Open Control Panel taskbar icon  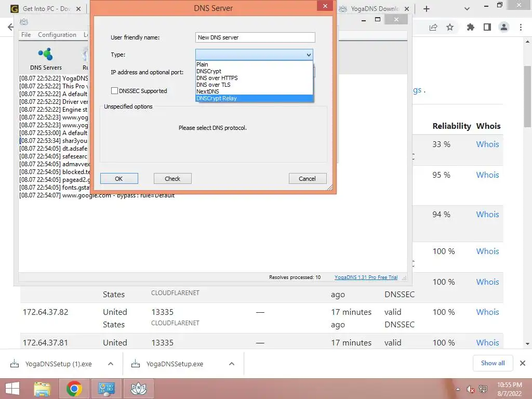(x=106, y=389)
